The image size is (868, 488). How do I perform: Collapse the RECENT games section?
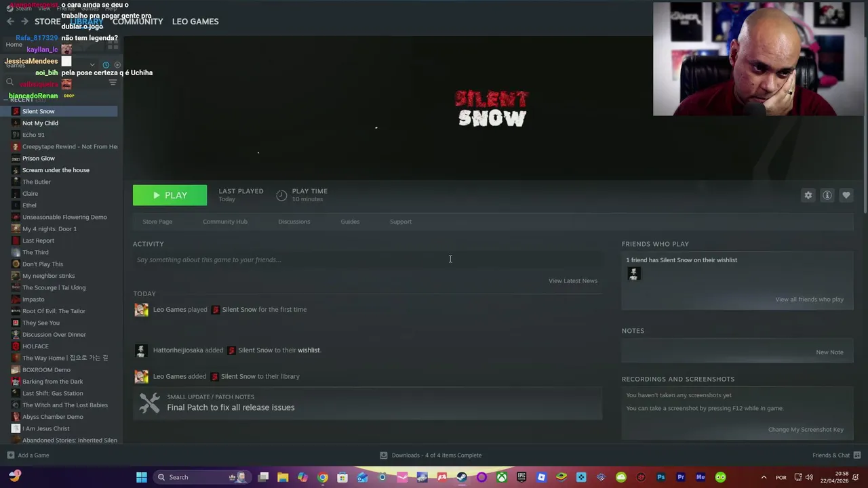click(x=7, y=100)
